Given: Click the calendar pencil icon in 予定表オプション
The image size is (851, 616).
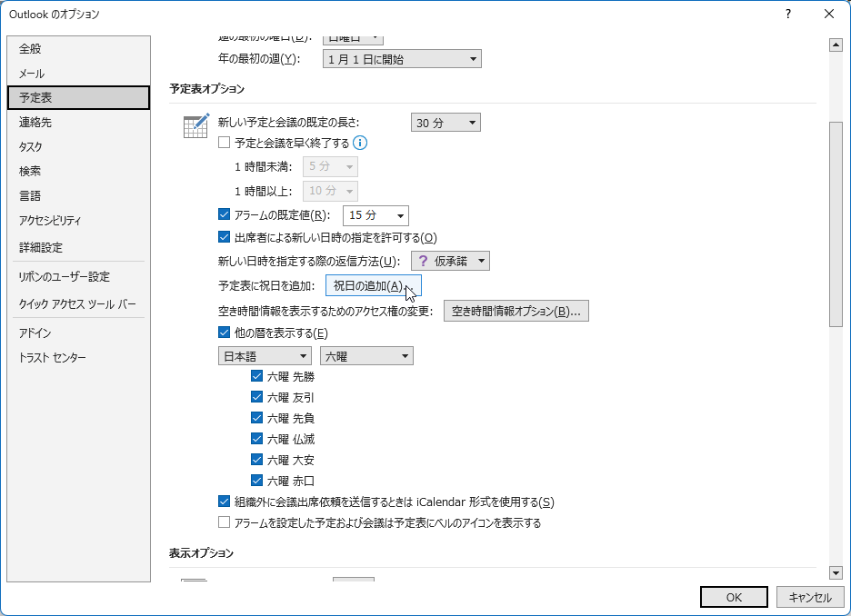Looking at the screenshot, I should tap(196, 125).
